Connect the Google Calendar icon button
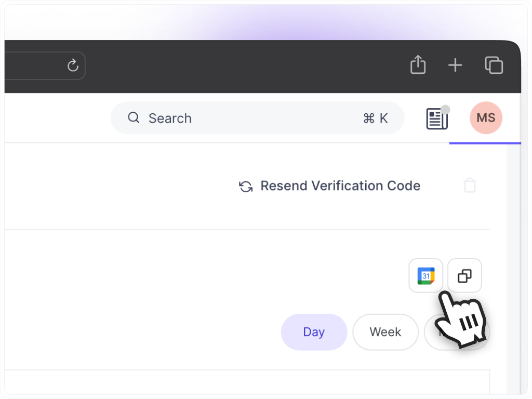Viewport: 532px width, 399px height. click(x=426, y=275)
